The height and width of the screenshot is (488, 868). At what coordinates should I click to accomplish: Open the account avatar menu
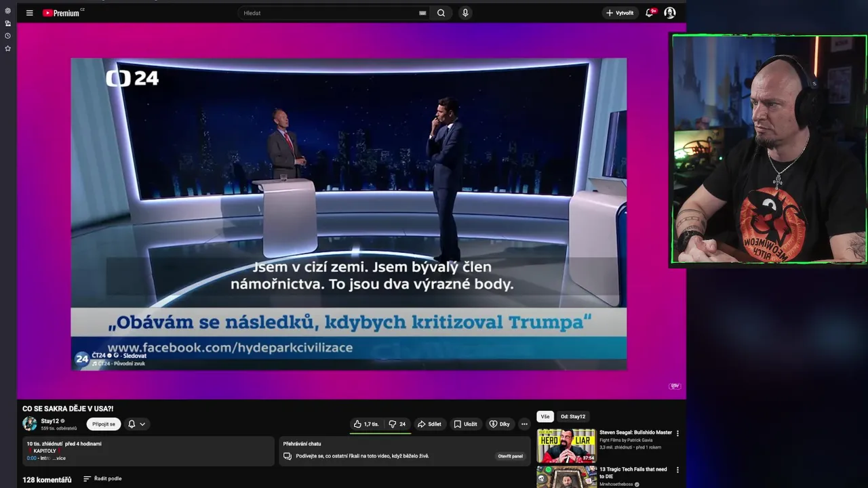point(670,13)
